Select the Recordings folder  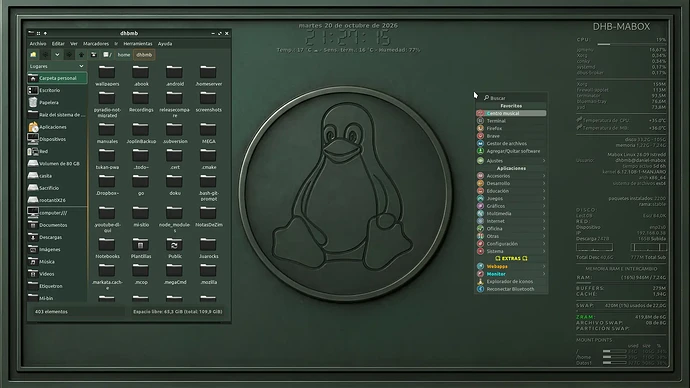coord(141,102)
